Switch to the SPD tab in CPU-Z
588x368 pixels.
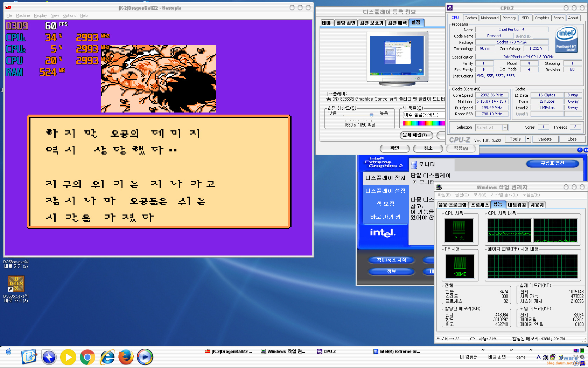tap(525, 18)
